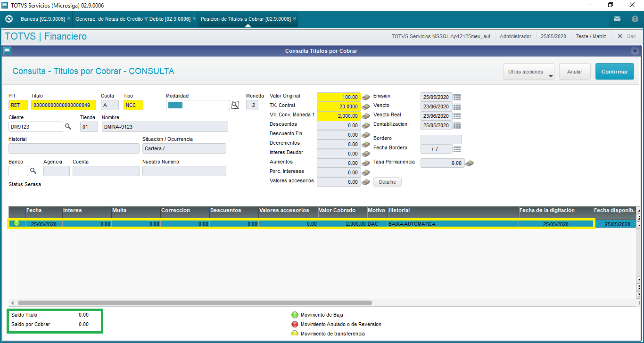
Task: Open the mail envelope icon in header
Action: click(x=617, y=19)
